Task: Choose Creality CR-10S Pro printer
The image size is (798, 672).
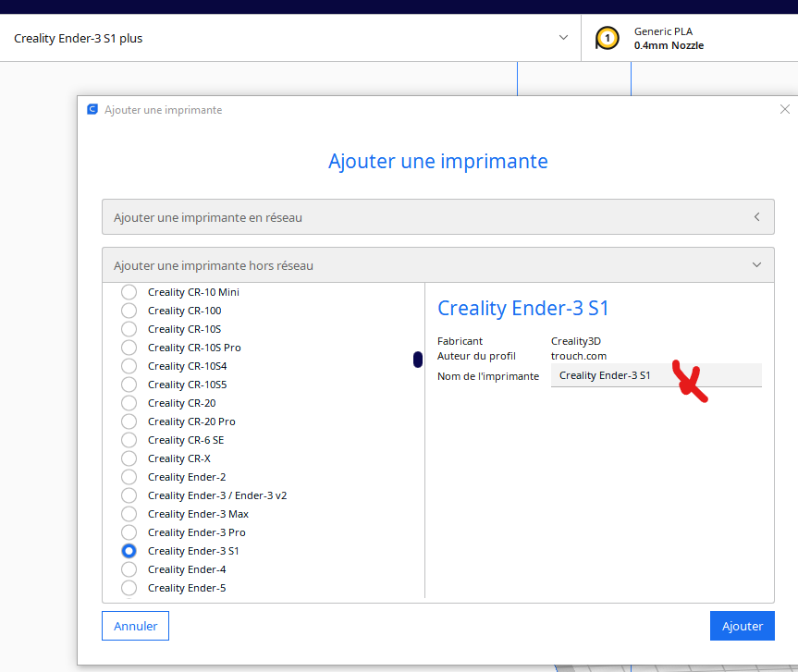Action: pyautogui.click(x=129, y=348)
